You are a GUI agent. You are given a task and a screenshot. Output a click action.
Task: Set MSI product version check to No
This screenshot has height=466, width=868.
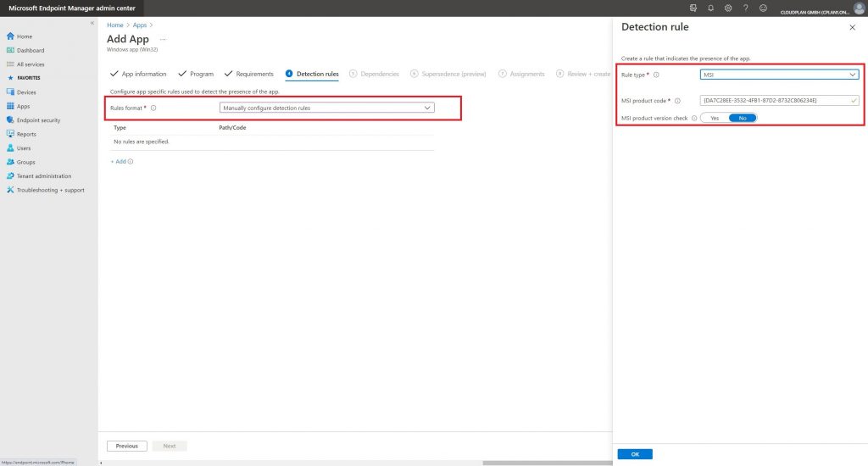743,118
